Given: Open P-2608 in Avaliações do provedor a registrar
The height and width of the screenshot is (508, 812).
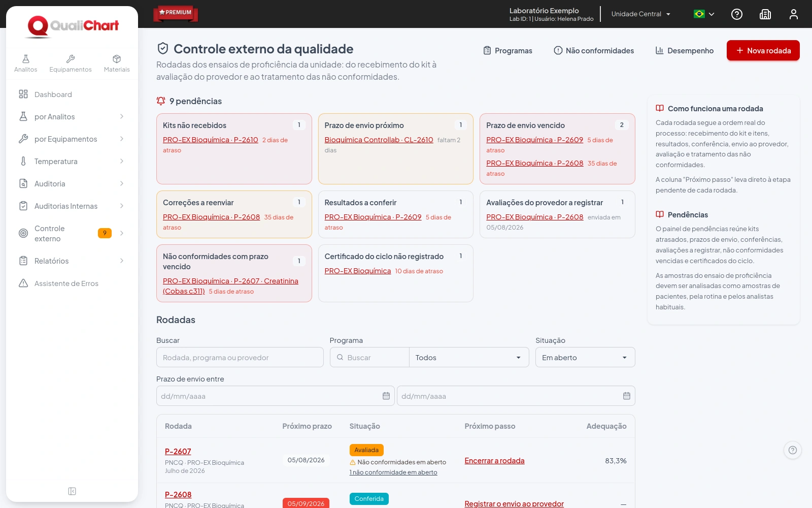Looking at the screenshot, I should (x=534, y=217).
